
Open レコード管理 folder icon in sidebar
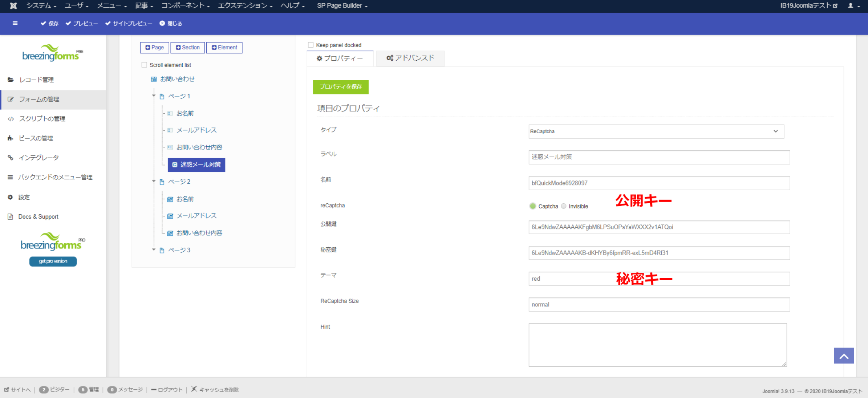[x=11, y=80]
